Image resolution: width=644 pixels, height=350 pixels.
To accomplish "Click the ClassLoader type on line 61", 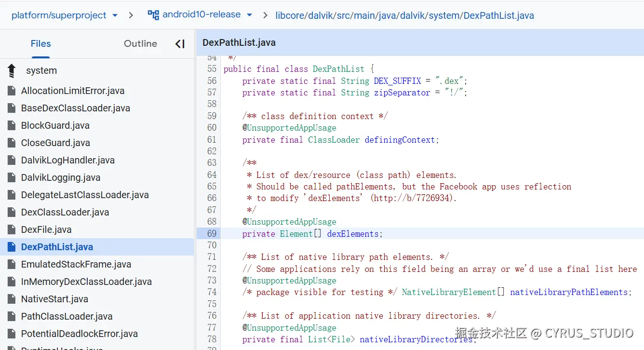I will tap(334, 140).
